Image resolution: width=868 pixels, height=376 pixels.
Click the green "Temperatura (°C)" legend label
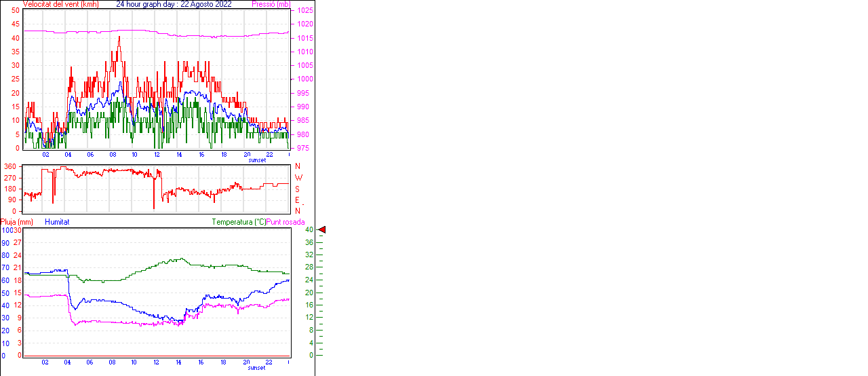(239, 222)
